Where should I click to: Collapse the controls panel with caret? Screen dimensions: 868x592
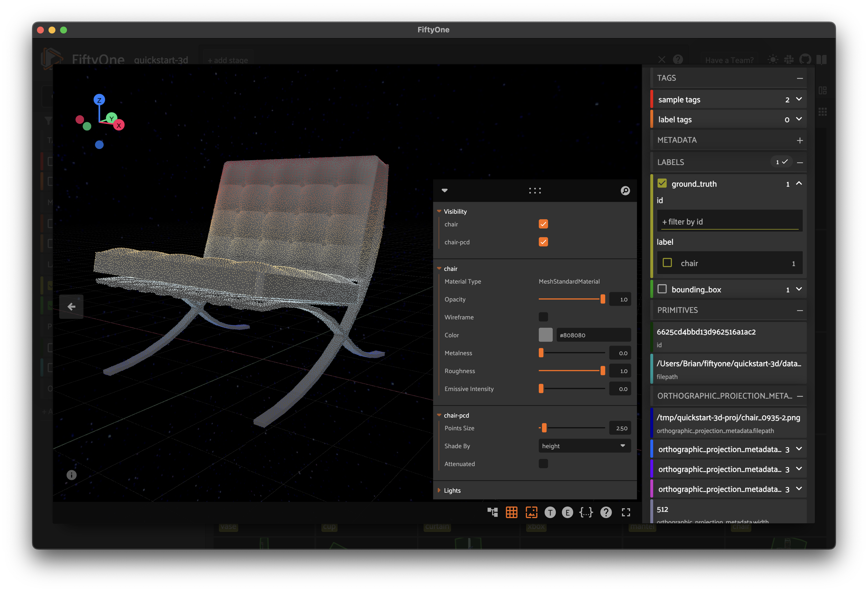(x=444, y=191)
